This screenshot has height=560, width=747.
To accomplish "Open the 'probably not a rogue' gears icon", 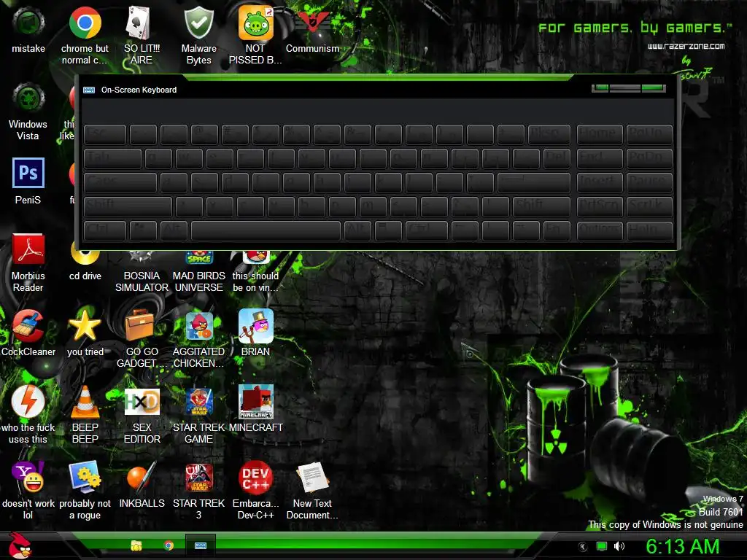I will click(x=85, y=491).
